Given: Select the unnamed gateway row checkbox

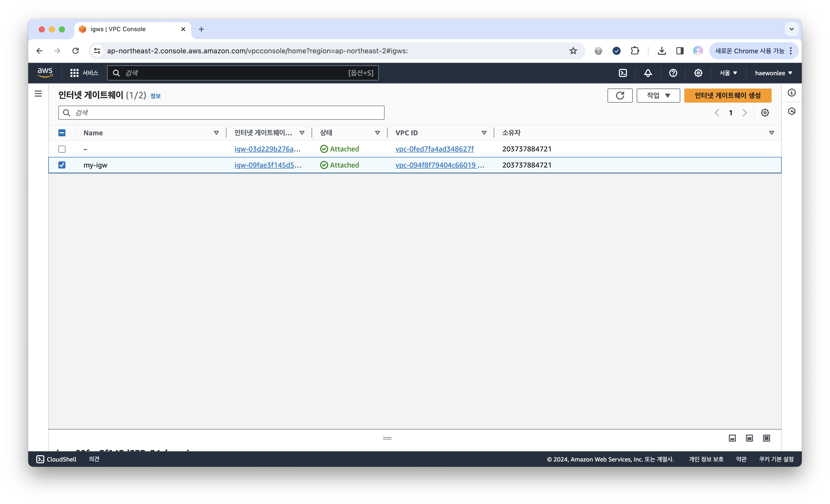Looking at the screenshot, I should pos(62,149).
